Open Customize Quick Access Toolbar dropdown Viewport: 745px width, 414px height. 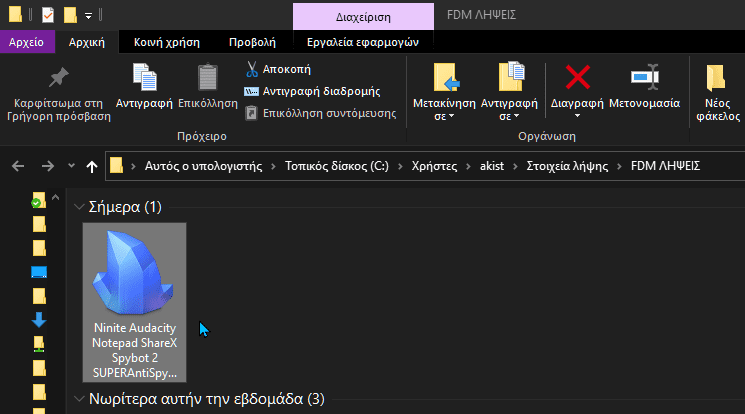[88, 16]
